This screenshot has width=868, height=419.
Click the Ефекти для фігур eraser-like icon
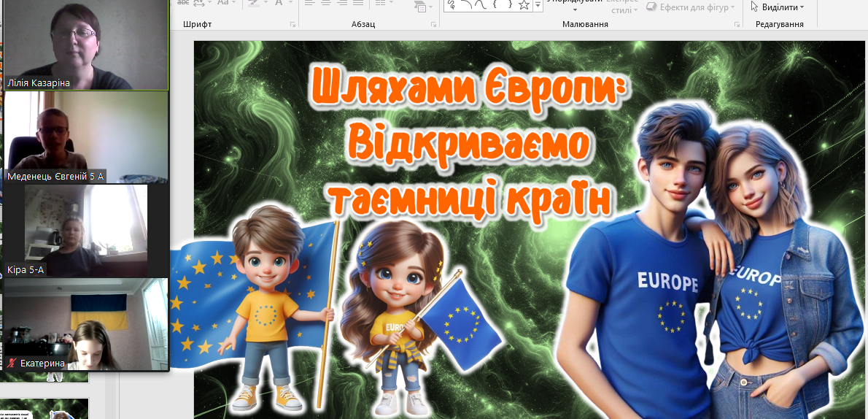pyautogui.click(x=651, y=7)
